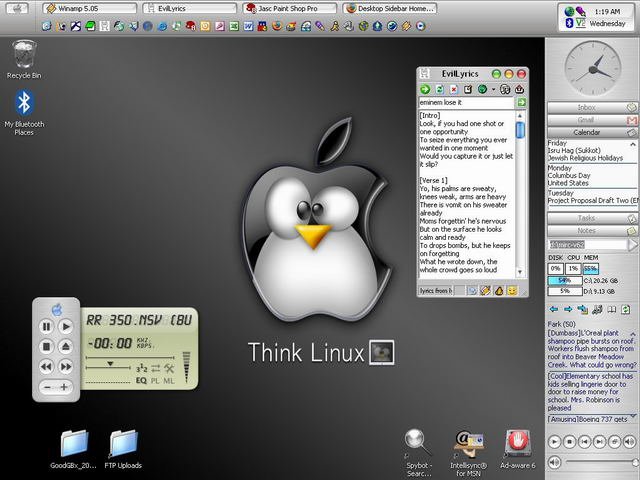Click the calendar panel's scroll up chevron

(x=633, y=144)
